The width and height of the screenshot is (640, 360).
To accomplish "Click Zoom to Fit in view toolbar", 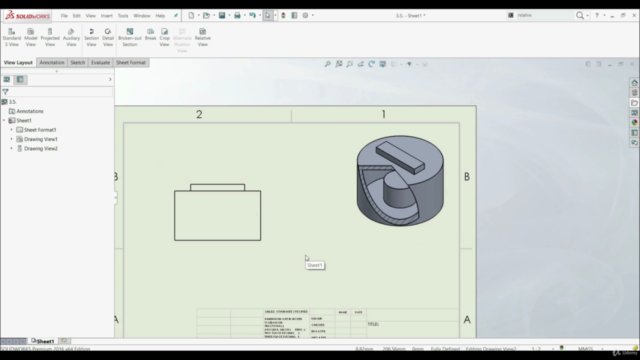I will point(327,64).
